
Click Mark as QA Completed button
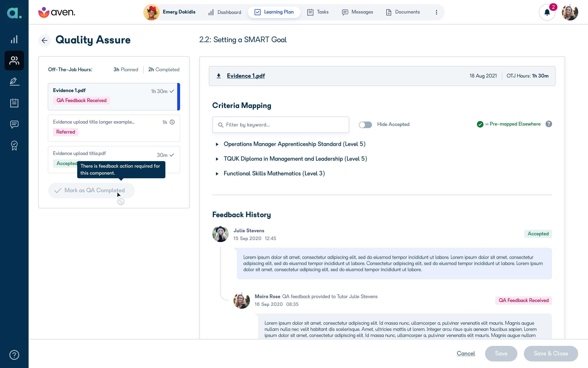91,190
